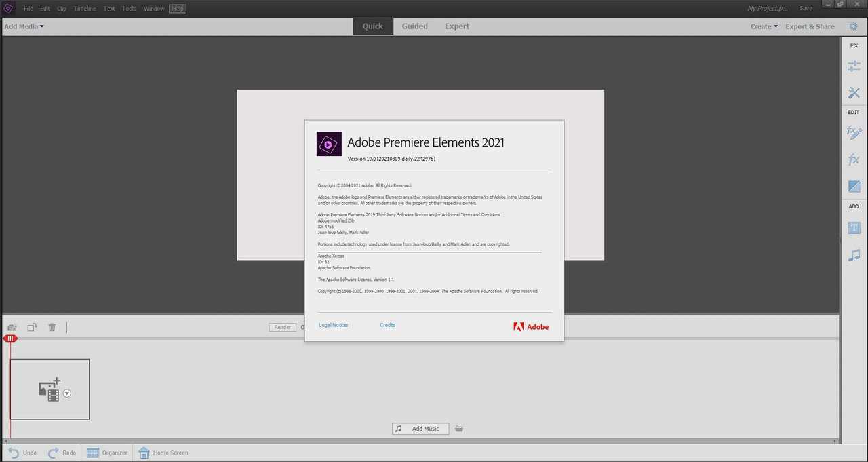
Task: Open the Transitions panel icon
Action: tap(854, 186)
